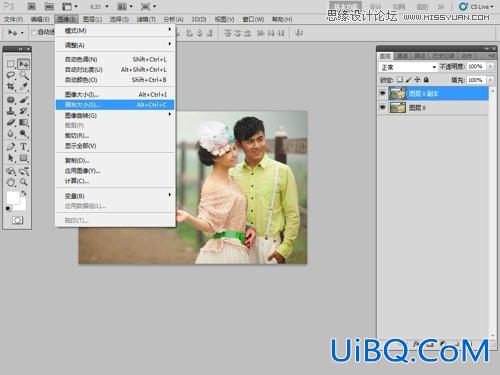Image resolution: width=500 pixels, height=375 pixels.
Task: Select the Zoom tool
Action: [x=23, y=182]
